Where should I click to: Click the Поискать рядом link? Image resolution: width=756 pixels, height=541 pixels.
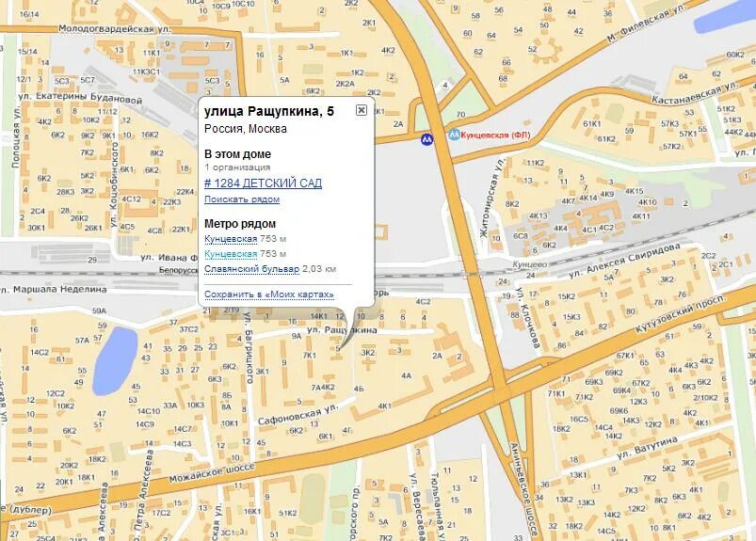point(242,199)
